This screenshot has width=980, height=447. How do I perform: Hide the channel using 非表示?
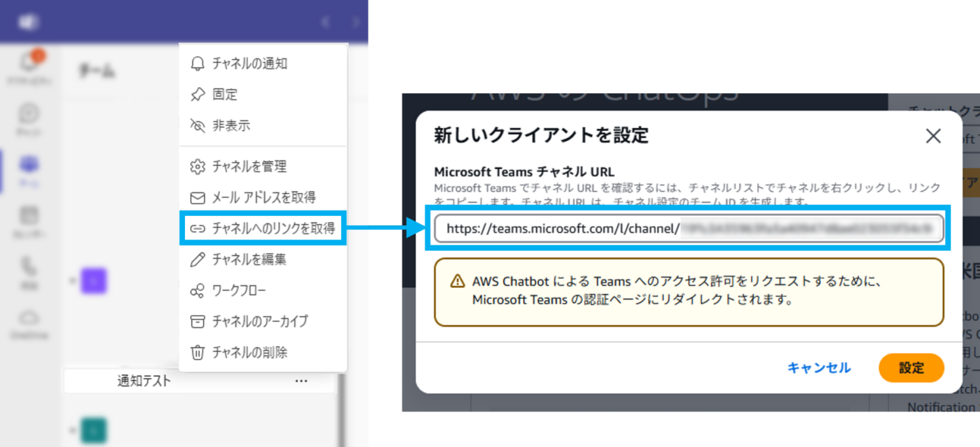[263, 125]
